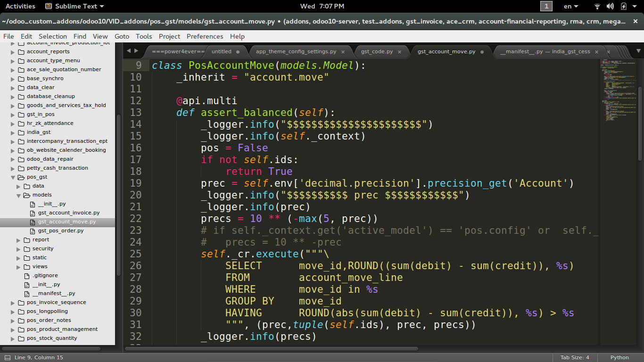644x362 pixels.
Task: Collapse the pos_gst folder
Action: coord(13,177)
